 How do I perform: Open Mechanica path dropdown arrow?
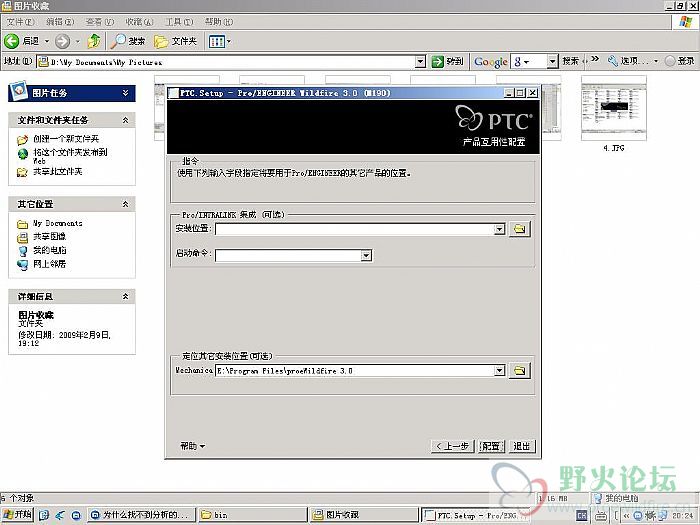[x=499, y=370]
